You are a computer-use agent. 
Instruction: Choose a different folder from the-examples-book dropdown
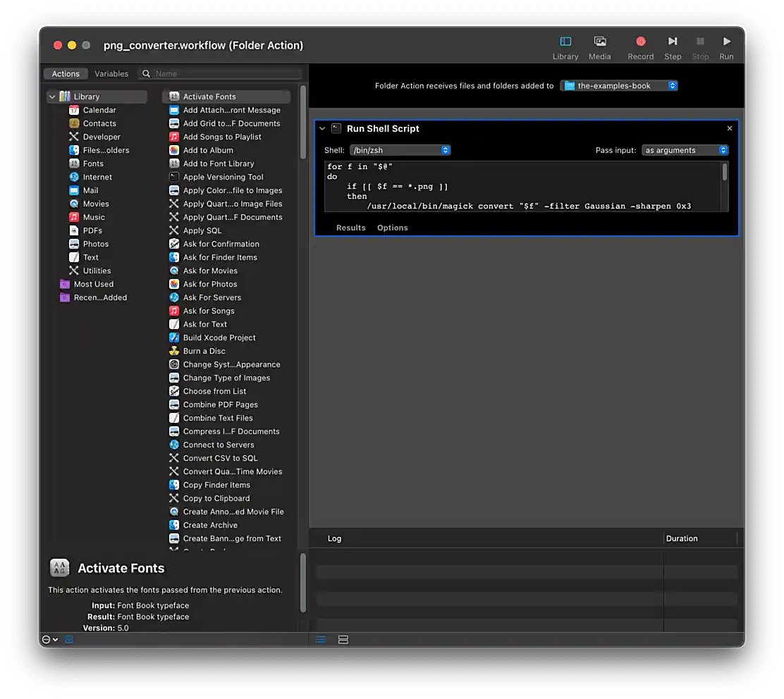tap(618, 86)
